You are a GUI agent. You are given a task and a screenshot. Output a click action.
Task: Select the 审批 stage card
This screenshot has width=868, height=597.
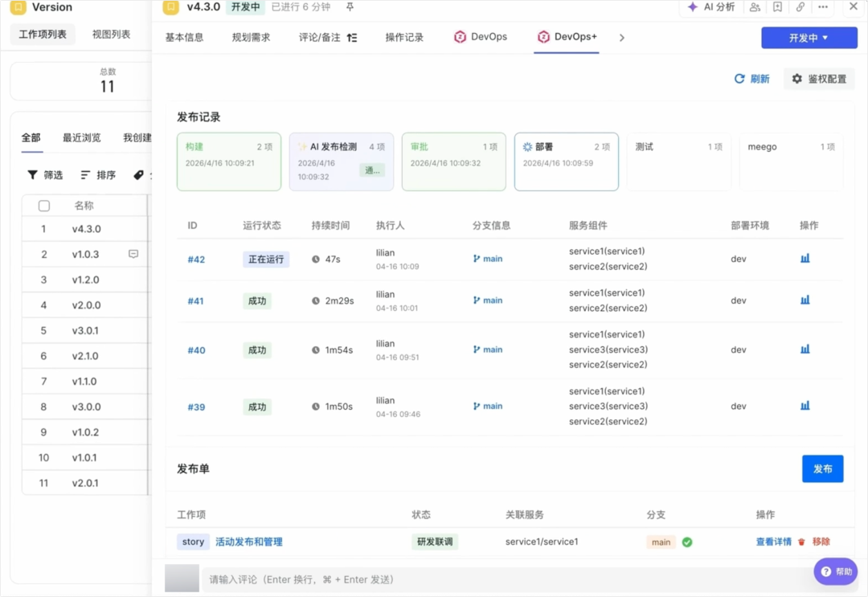(x=454, y=162)
